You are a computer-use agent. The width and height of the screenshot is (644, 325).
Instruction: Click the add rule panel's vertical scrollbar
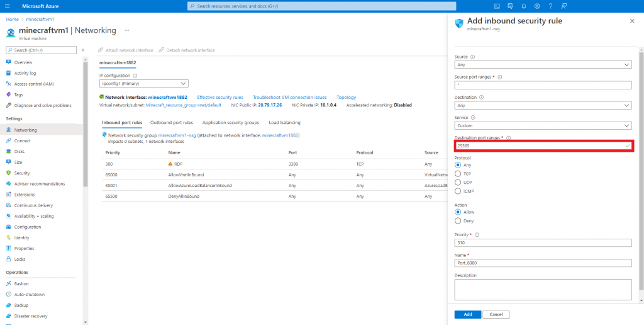coord(641,157)
